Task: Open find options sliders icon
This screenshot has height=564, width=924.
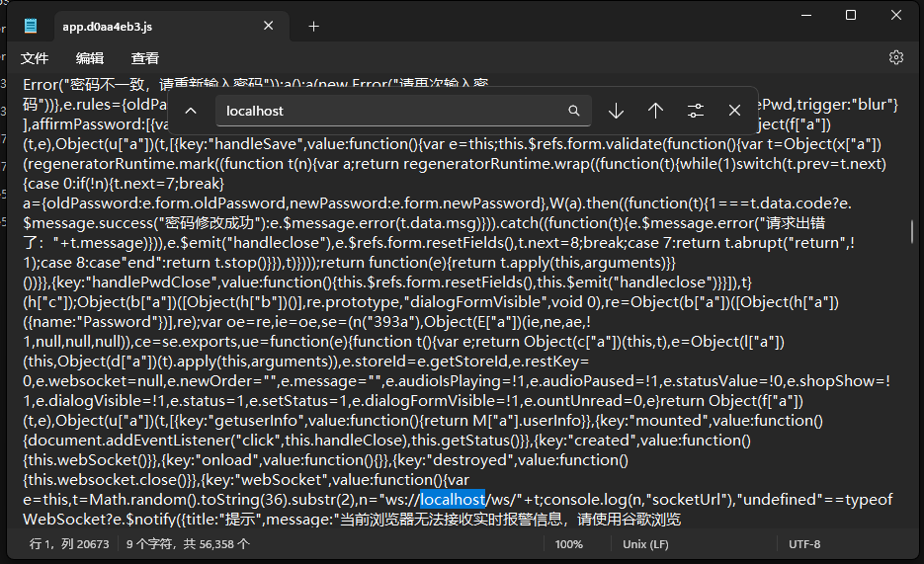Action: (696, 111)
